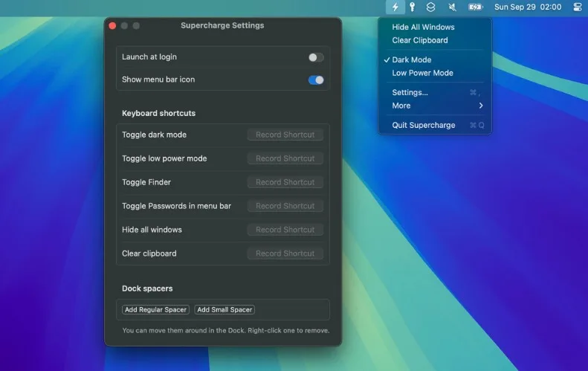Choose Quit Supercharge from the menu
Screen dimensions: 588x371
[435, 125]
